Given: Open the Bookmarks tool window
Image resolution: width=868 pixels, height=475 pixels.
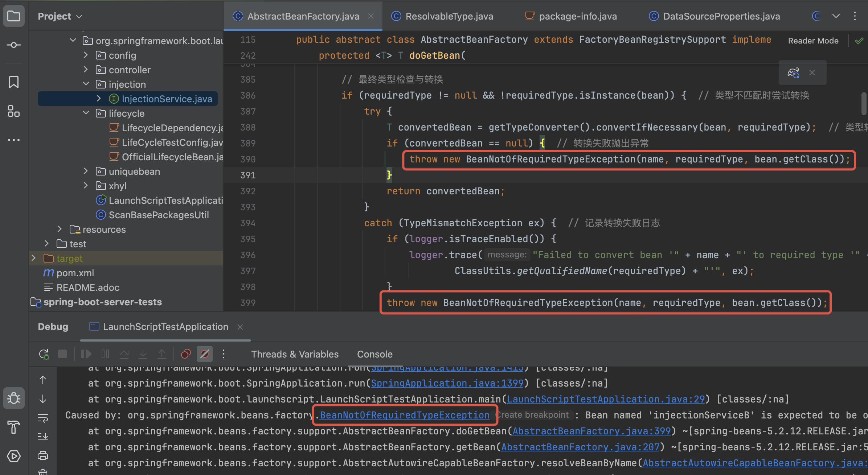Looking at the screenshot, I should point(14,82).
